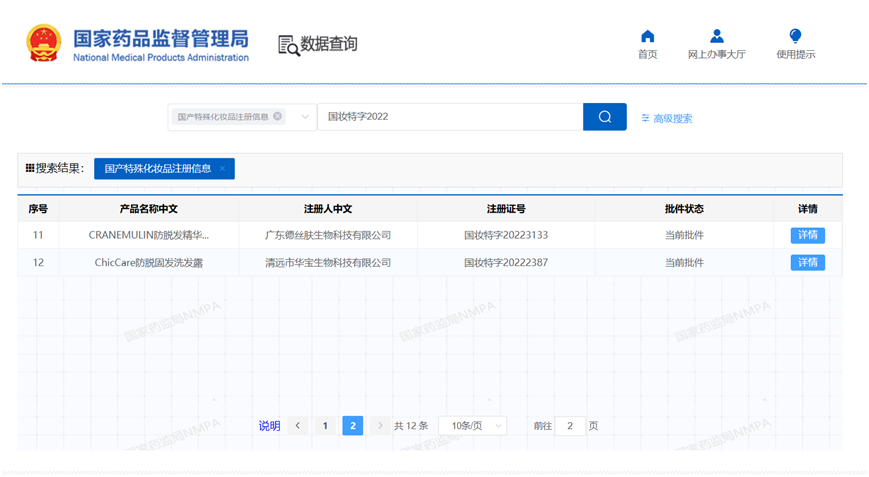The image size is (869, 477).
Task: Click the NMPA national emblem logo
Action: (x=43, y=44)
